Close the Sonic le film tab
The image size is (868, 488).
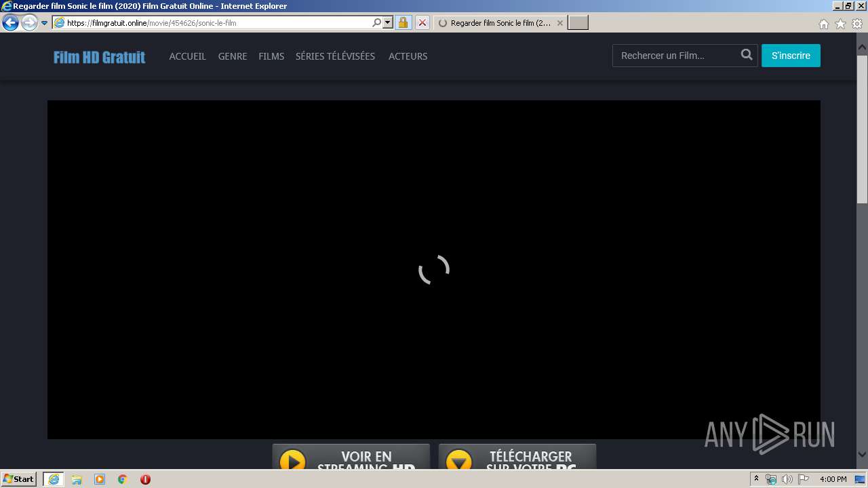pos(560,22)
